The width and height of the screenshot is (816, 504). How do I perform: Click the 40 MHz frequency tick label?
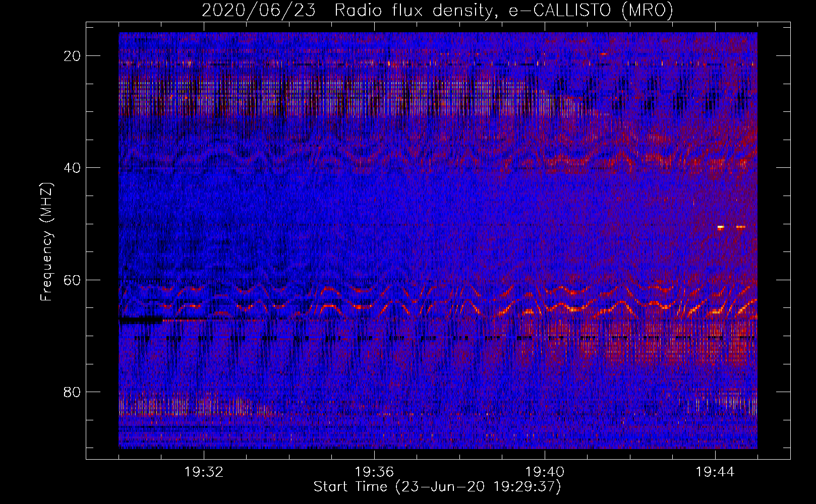[72, 168]
